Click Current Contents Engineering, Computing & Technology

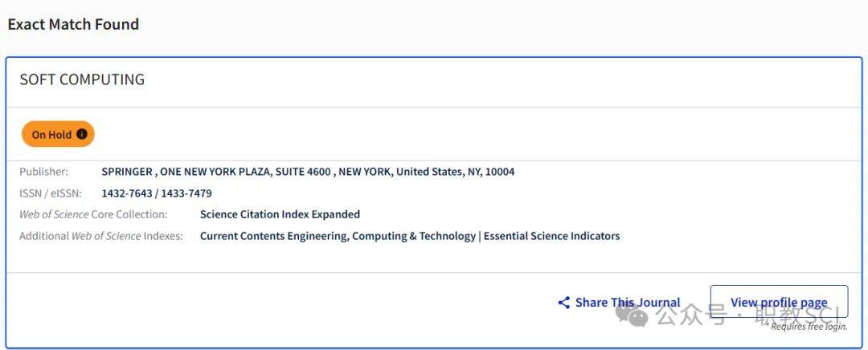[x=338, y=236]
